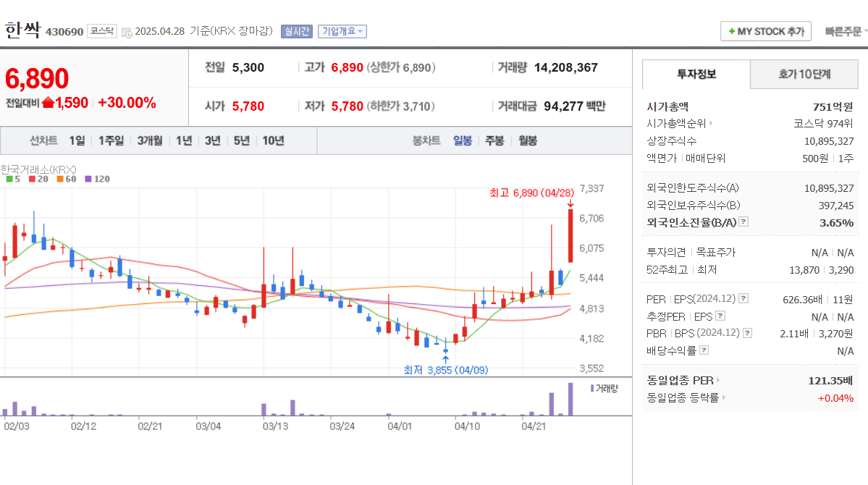Viewport: 868px width, 485px height.
Task: Click the 추정PER help icon
Action: [x=720, y=316]
